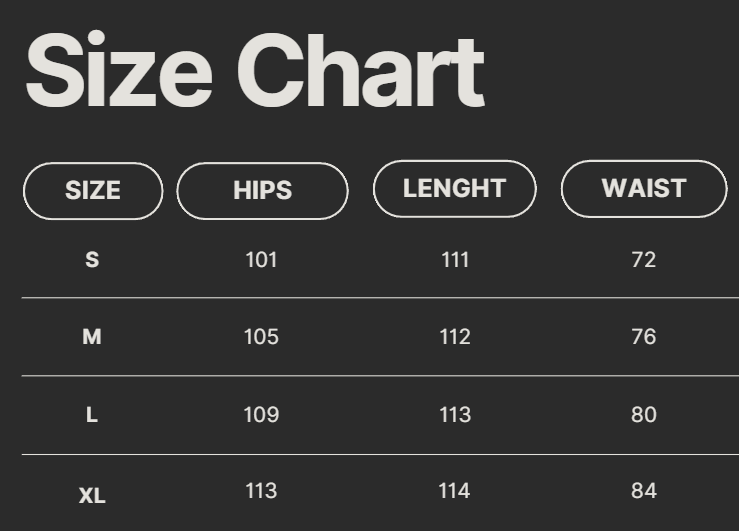
Task: Select the waist value 80
Action: [x=644, y=414]
